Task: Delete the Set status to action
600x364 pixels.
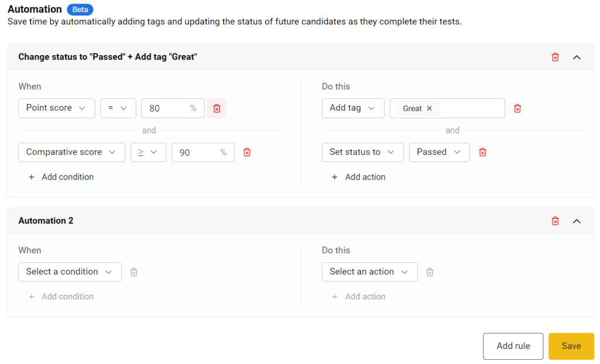Action: (482, 152)
